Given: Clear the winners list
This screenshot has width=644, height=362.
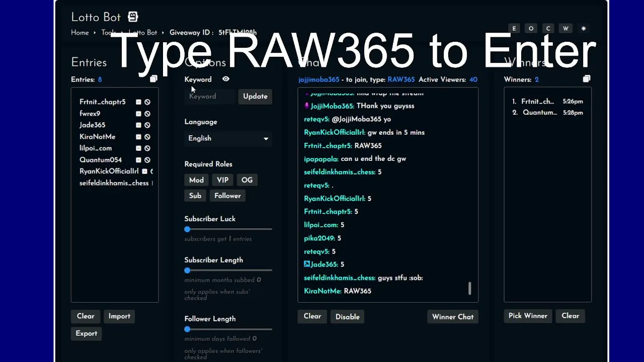Looking at the screenshot, I should 570,316.
